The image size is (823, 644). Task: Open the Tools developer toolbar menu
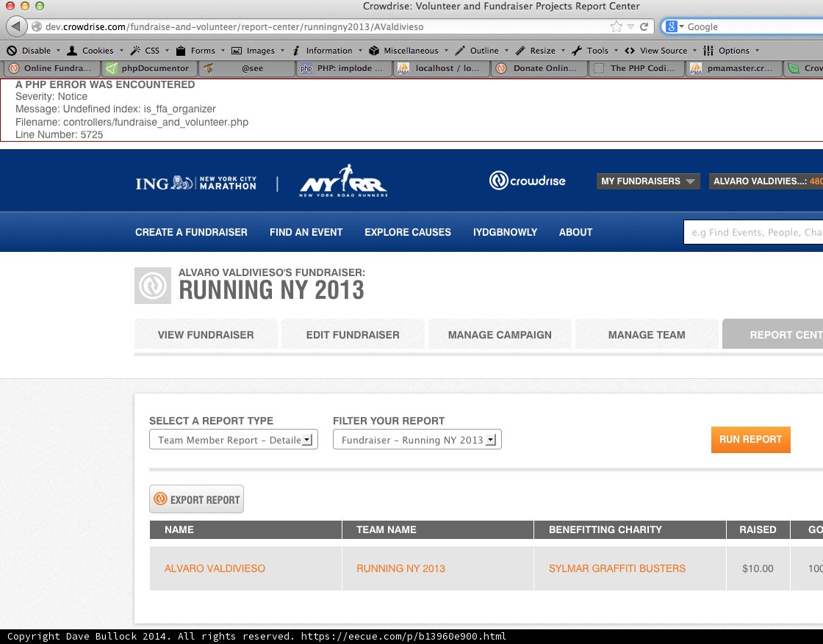(x=594, y=51)
